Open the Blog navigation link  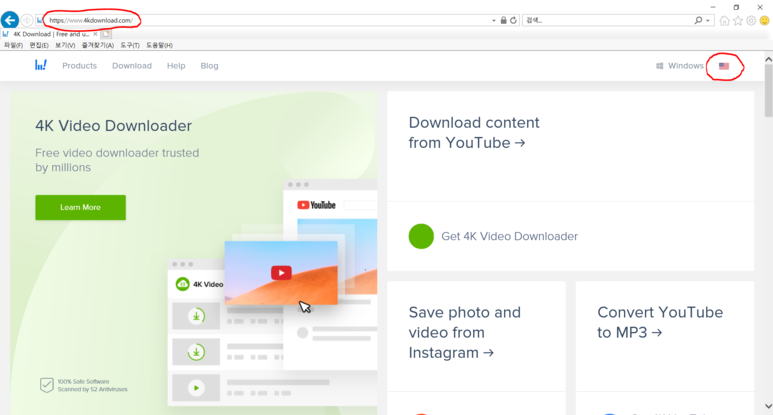[209, 66]
